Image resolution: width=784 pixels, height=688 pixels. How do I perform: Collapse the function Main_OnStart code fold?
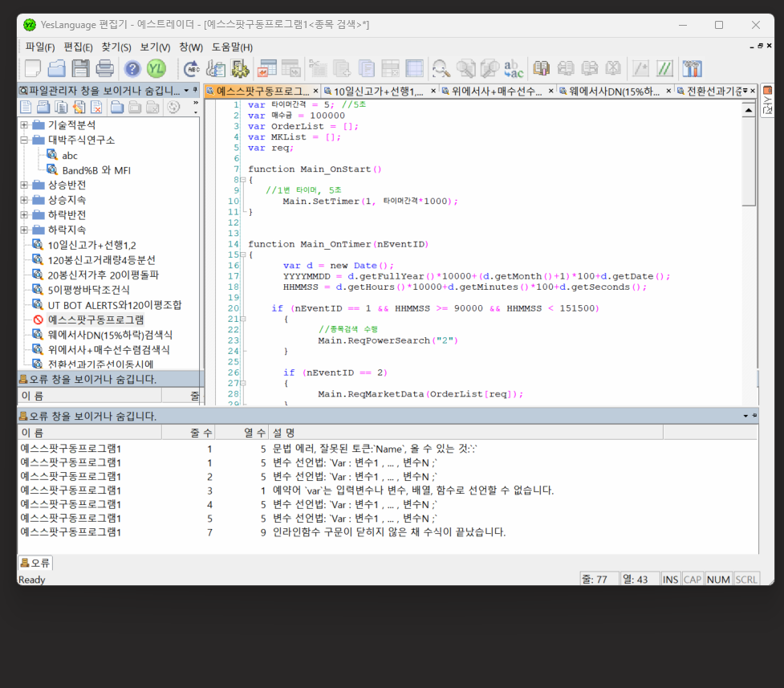coord(243,181)
